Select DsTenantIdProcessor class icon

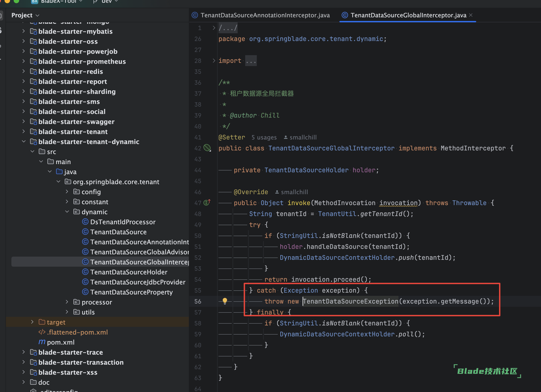click(85, 222)
